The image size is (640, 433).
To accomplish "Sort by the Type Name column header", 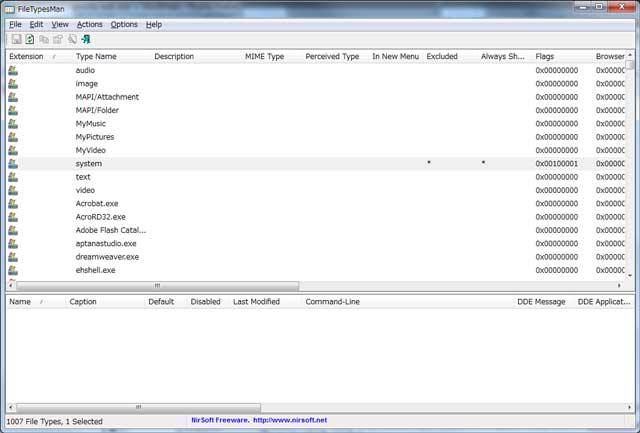I will tap(96, 57).
